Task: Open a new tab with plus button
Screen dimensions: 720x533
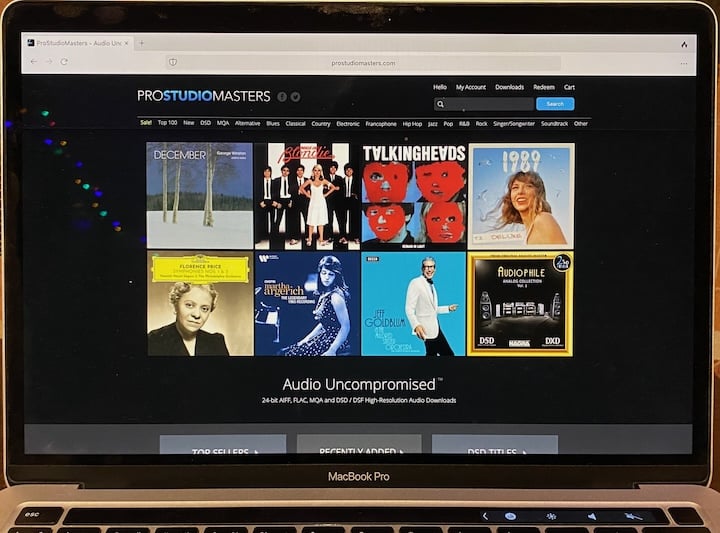Action: [x=142, y=43]
